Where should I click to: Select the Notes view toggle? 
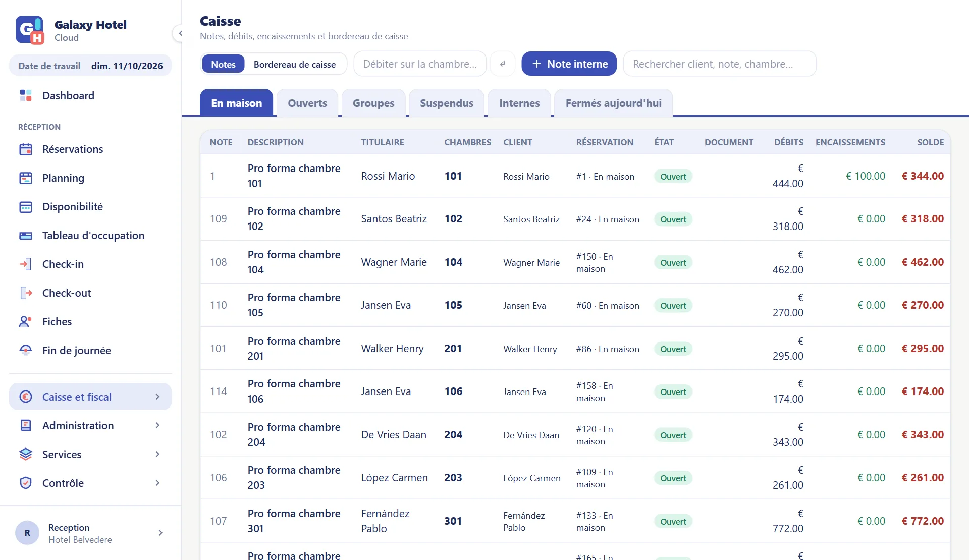(x=223, y=64)
